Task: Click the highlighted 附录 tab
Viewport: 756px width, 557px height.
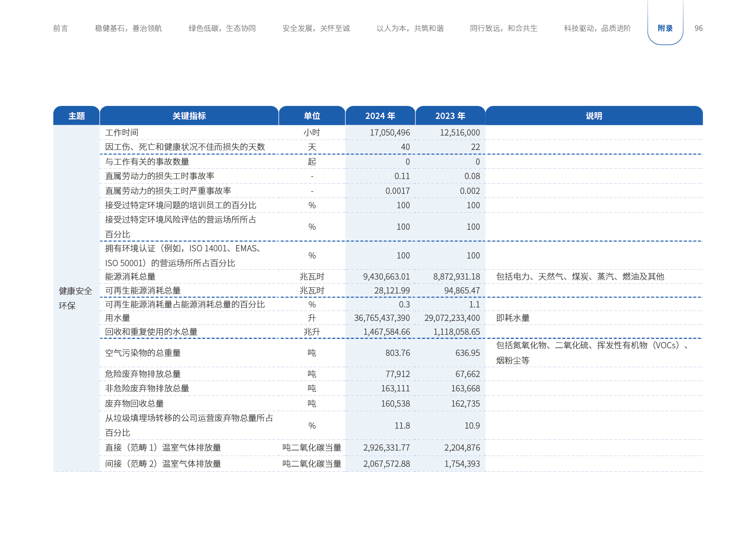Action: pyautogui.click(x=665, y=28)
